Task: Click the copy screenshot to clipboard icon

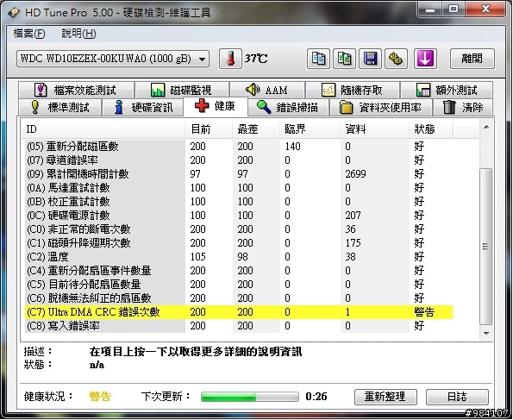Action: (x=344, y=59)
